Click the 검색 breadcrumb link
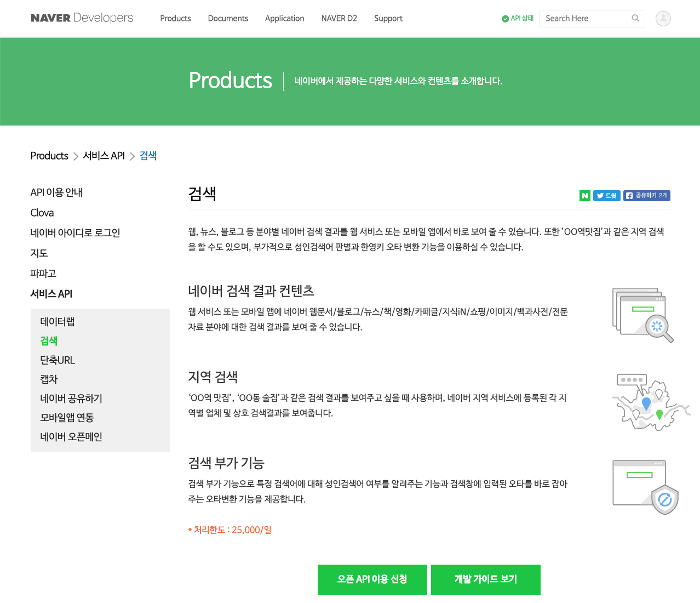This screenshot has height=603, width=700. (x=148, y=156)
